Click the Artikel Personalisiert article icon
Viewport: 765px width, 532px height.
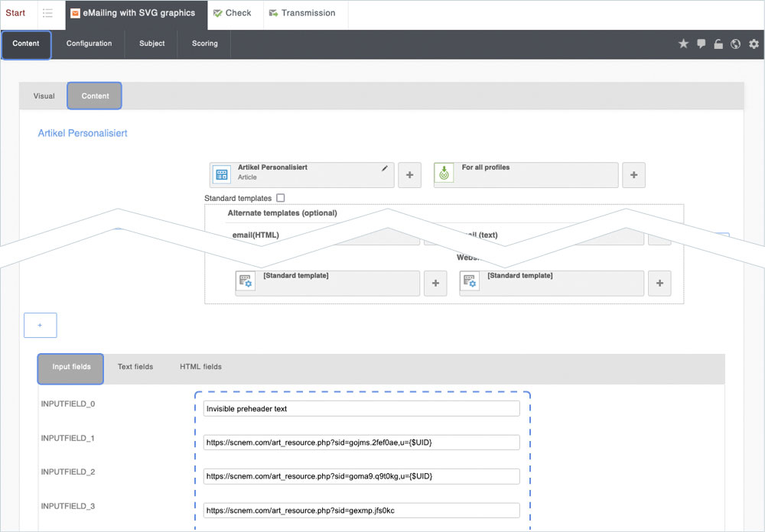(x=221, y=174)
